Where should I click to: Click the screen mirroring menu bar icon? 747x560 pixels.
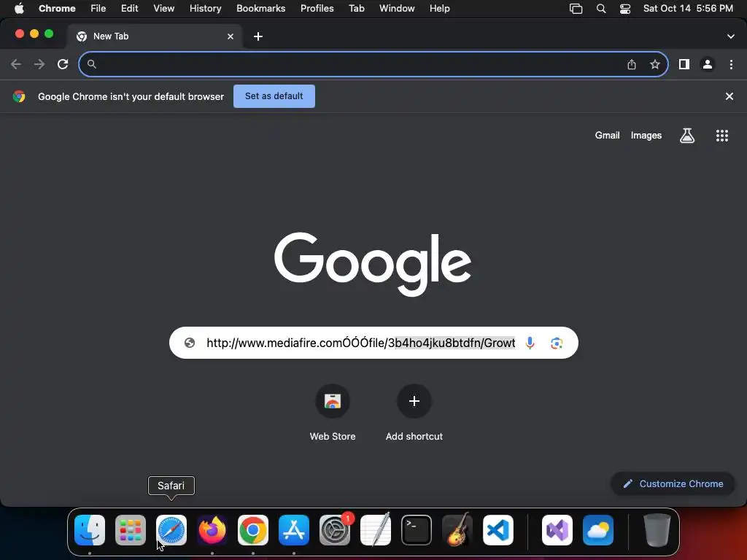pos(576,9)
